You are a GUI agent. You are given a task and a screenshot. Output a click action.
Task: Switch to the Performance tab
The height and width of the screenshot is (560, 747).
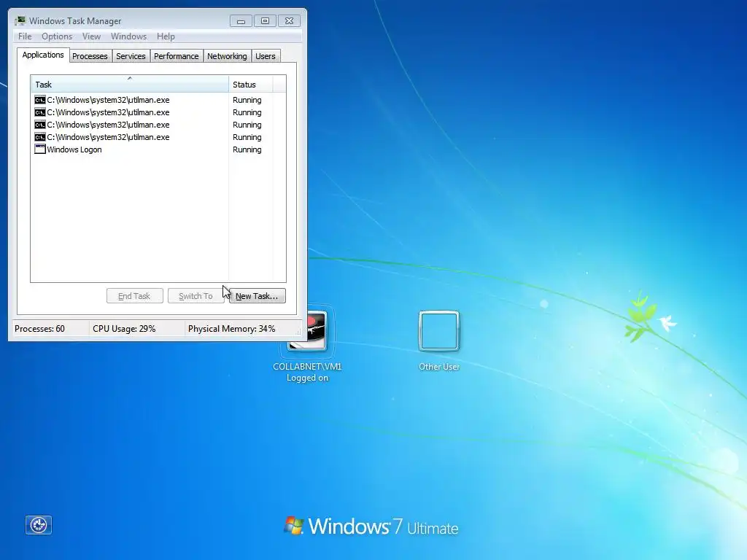coord(177,56)
